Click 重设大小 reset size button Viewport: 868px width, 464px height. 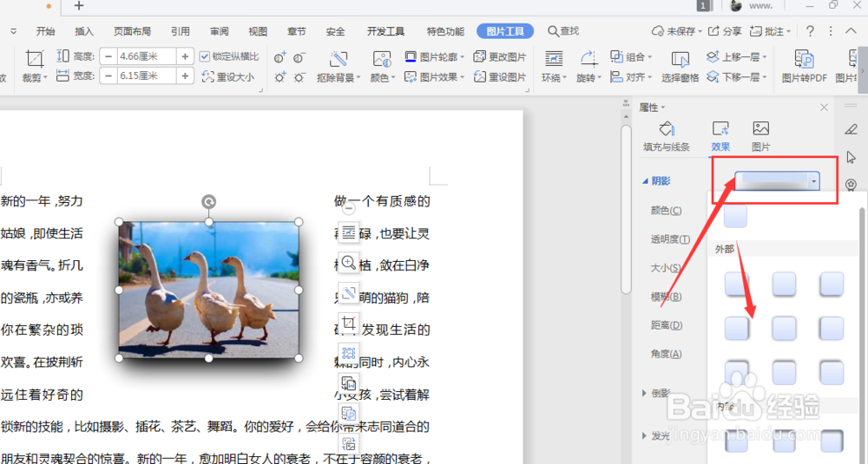[x=228, y=77]
